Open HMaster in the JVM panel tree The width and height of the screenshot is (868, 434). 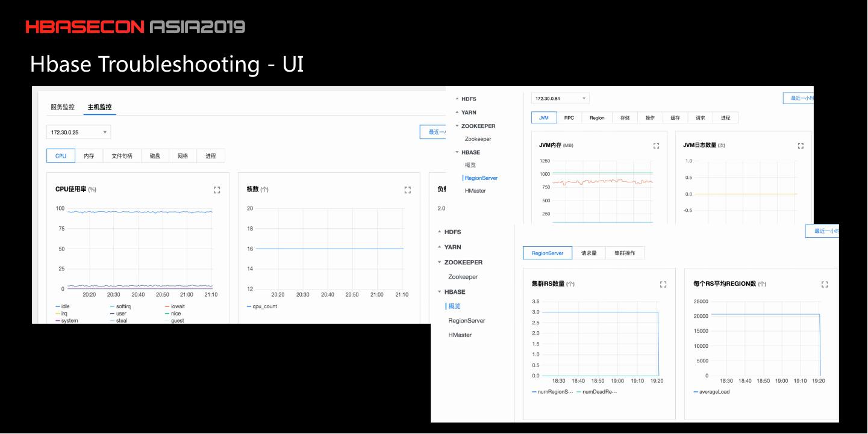[475, 191]
